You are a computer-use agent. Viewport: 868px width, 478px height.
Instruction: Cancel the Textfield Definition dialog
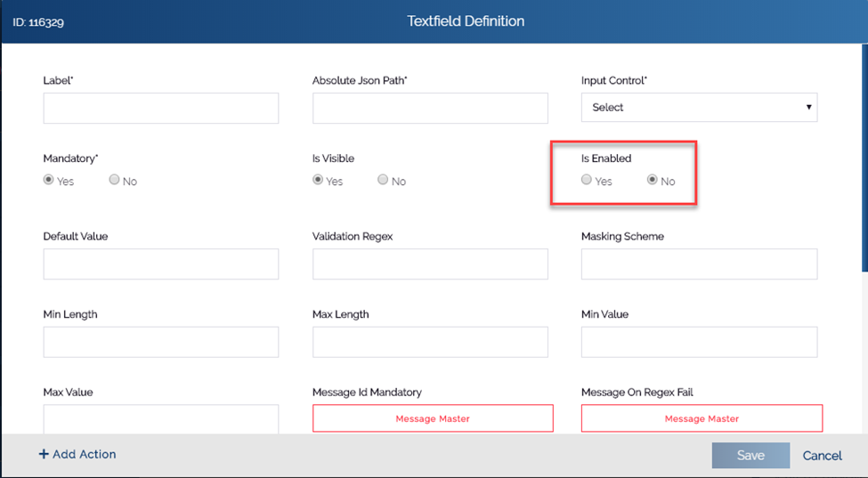822,456
